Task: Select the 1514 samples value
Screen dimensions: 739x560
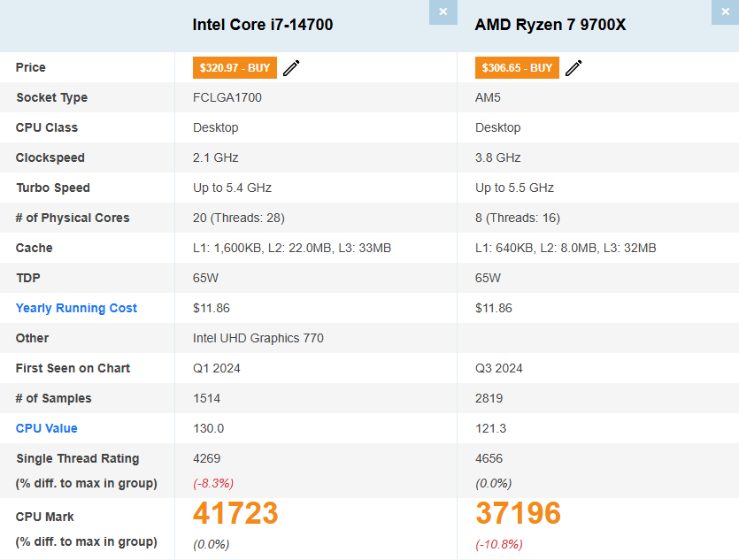Action: [x=206, y=398]
